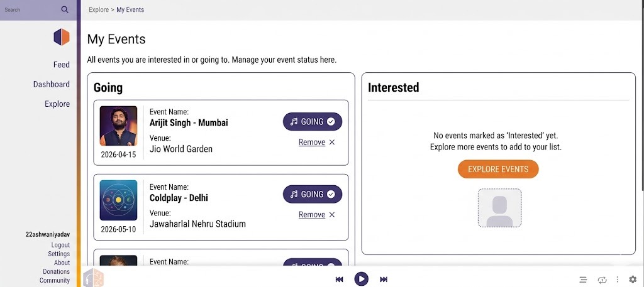
Task: Skip to the next track
Action: [x=384, y=279]
